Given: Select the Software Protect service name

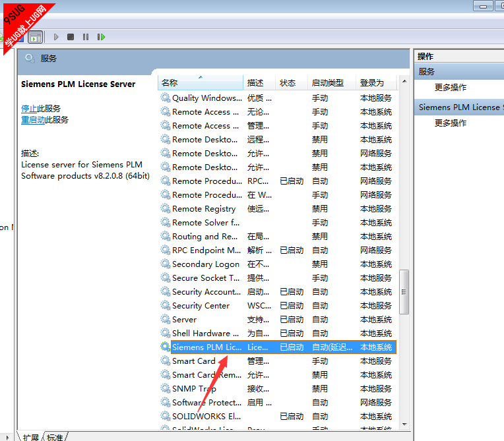Looking at the screenshot, I should point(206,403).
